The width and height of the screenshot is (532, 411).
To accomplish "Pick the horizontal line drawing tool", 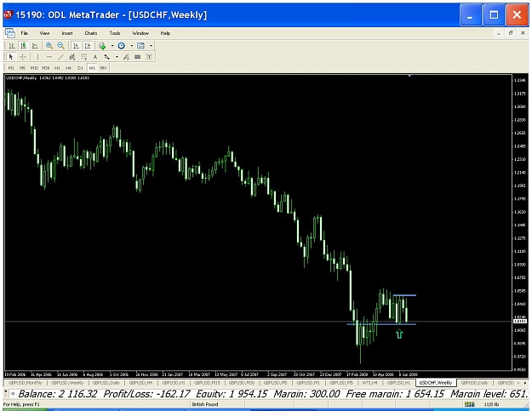I will 49,57.
